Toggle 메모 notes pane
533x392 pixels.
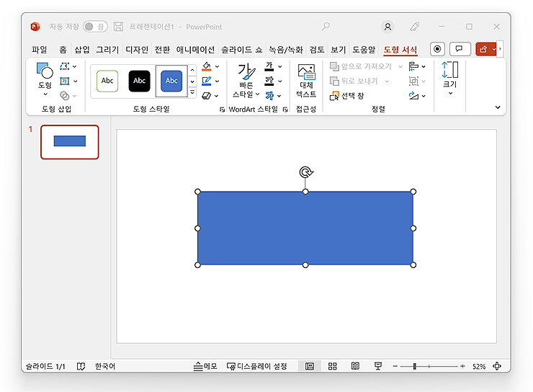tap(205, 366)
